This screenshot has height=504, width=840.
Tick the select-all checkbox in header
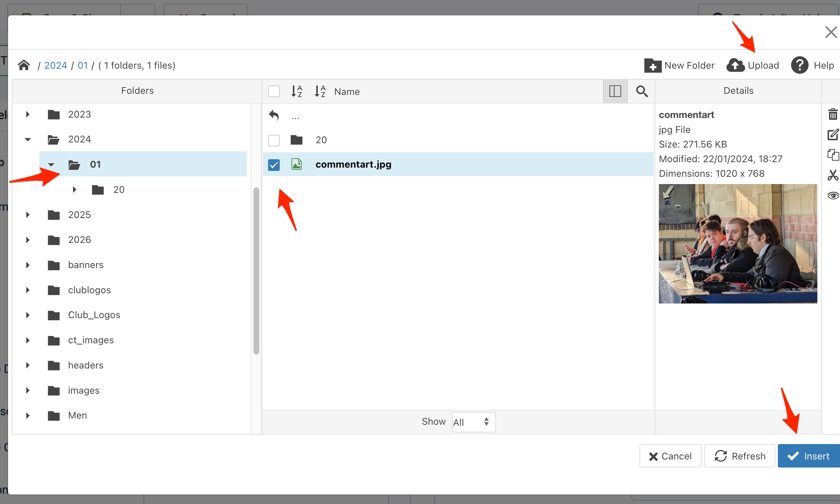pyautogui.click(x=274, y=91)
